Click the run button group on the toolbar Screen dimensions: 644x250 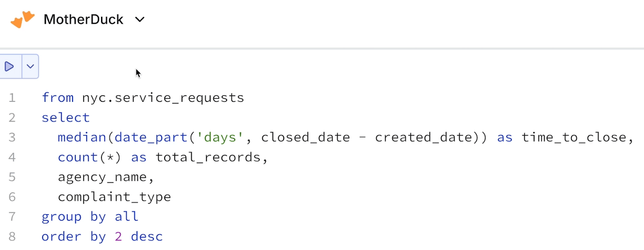pyautogui.click(x=20, y=66)
